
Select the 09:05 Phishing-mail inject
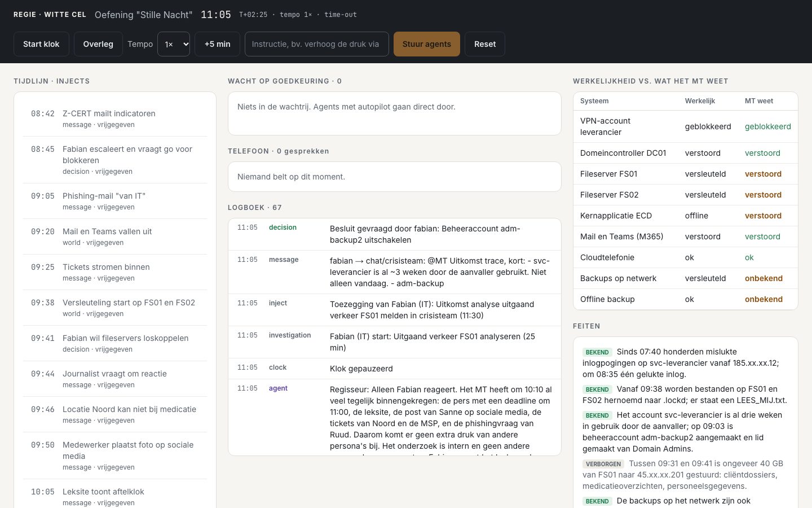(115, 201)
